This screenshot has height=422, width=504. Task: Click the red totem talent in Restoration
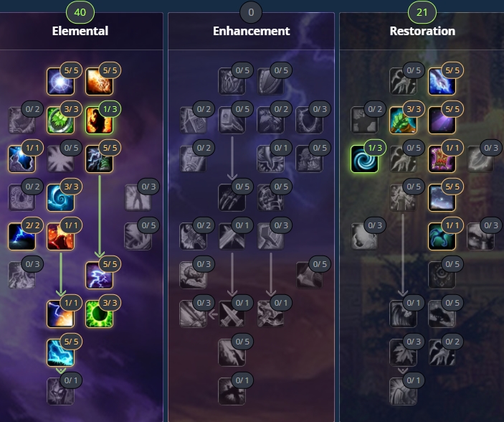coord(442,159)
